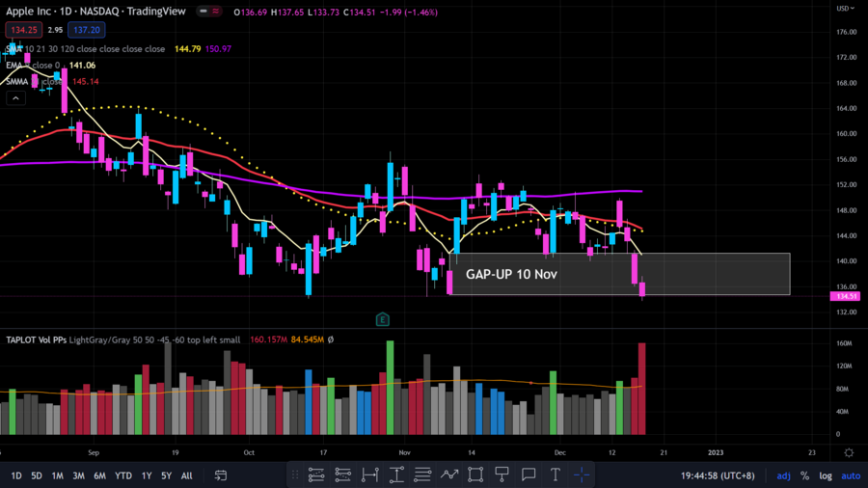The width and height of the screenshot is (868, 488).
Task: Show All time range
Action: pos(186,475)
